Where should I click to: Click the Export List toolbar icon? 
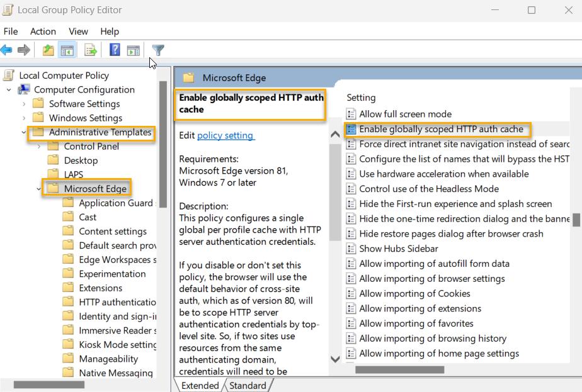click(89, 50)
